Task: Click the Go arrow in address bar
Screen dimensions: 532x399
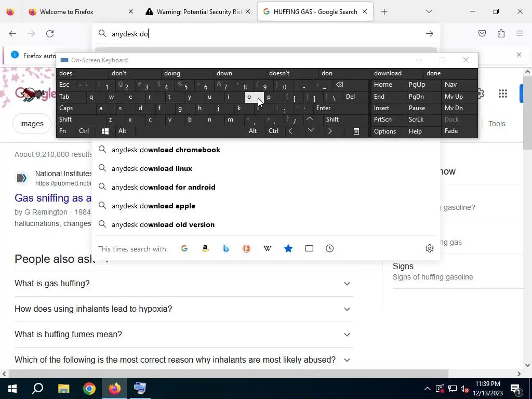Action: [430, 34]
